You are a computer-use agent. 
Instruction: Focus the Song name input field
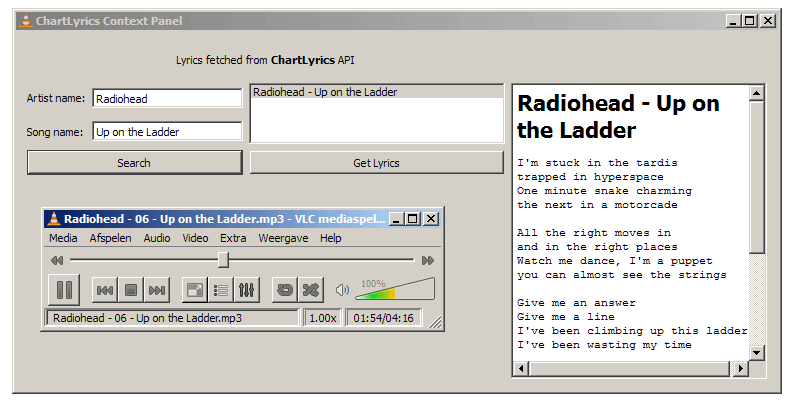pyautogui.click(x=168, y=131)
